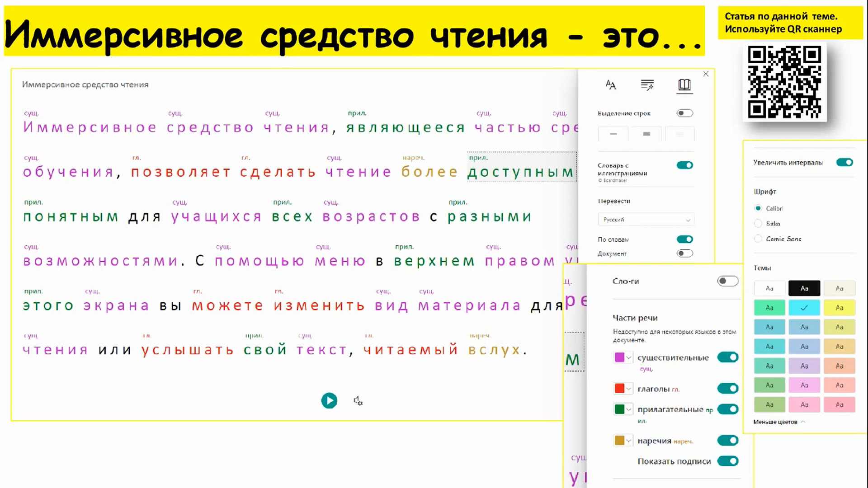Click the word доступным in the text
868x488 pixels.
(x=520, y=172)
